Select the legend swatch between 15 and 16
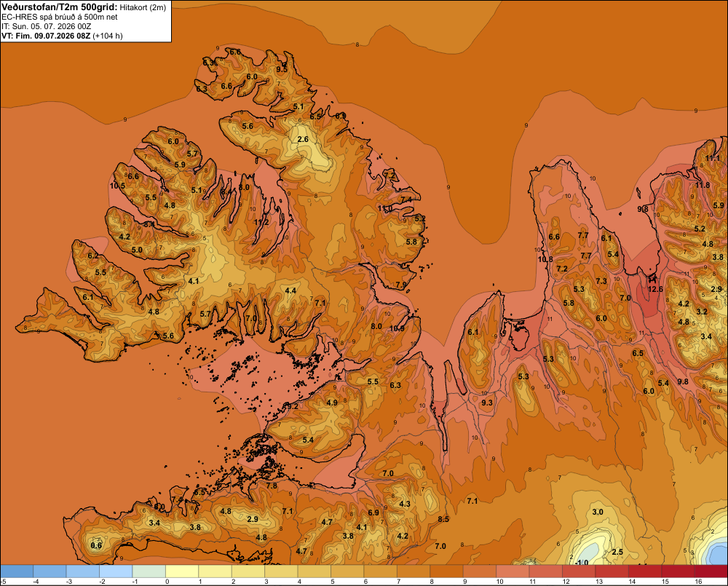728x586 pixels. (x=678, y=571)
